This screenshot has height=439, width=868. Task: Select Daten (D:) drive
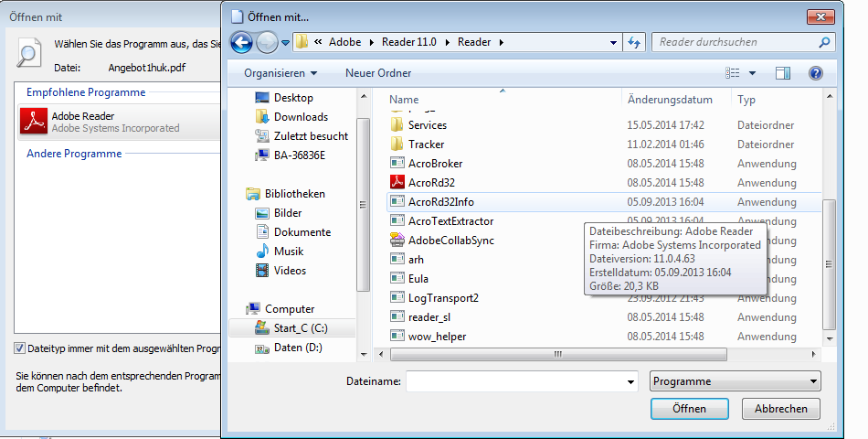(289, 348)
